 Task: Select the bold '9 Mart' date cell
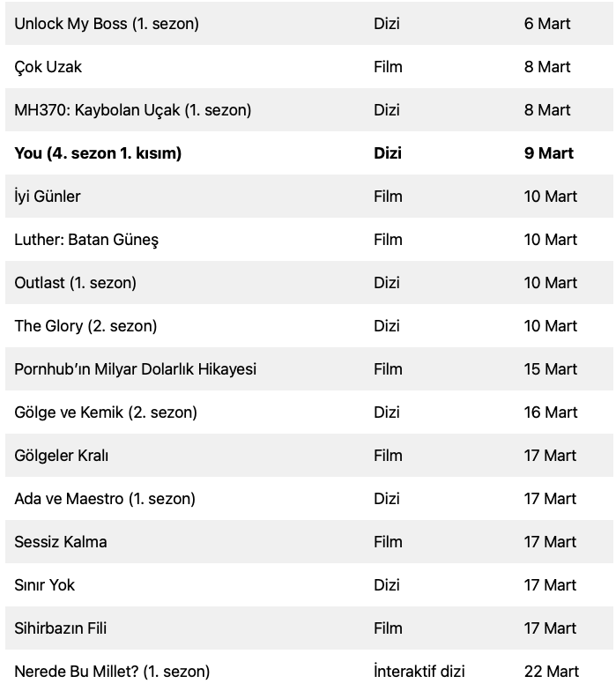click(548, 153)
